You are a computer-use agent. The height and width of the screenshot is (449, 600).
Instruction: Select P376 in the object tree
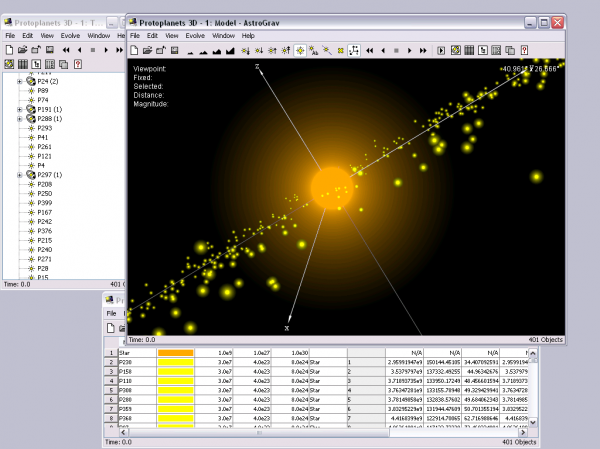pyautogui.click(x=44, y=231)
